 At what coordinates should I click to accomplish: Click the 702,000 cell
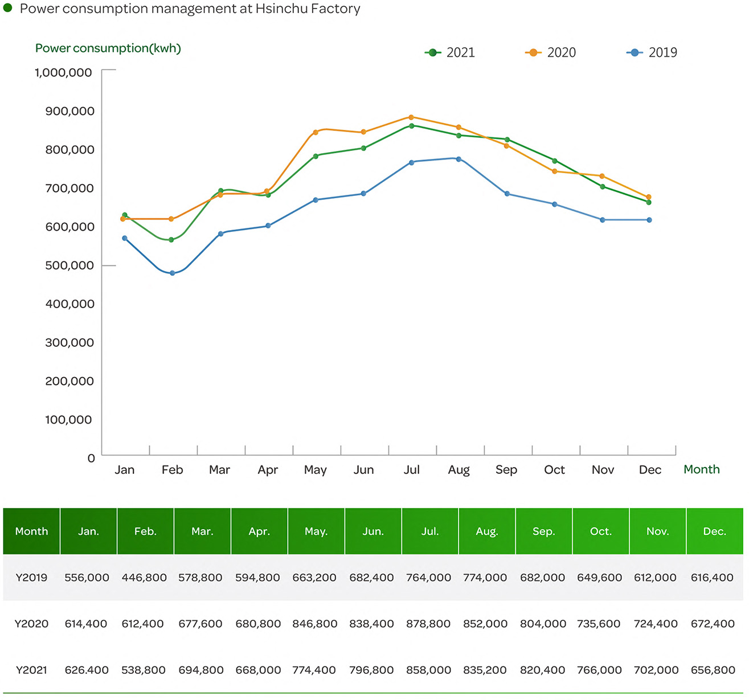tap(656, 670)
